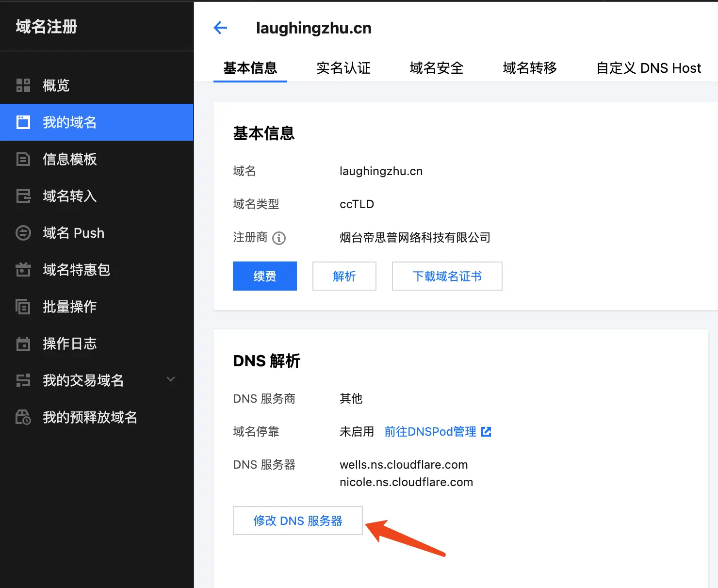Open the 域名转入 transfer-in icon

23,196
